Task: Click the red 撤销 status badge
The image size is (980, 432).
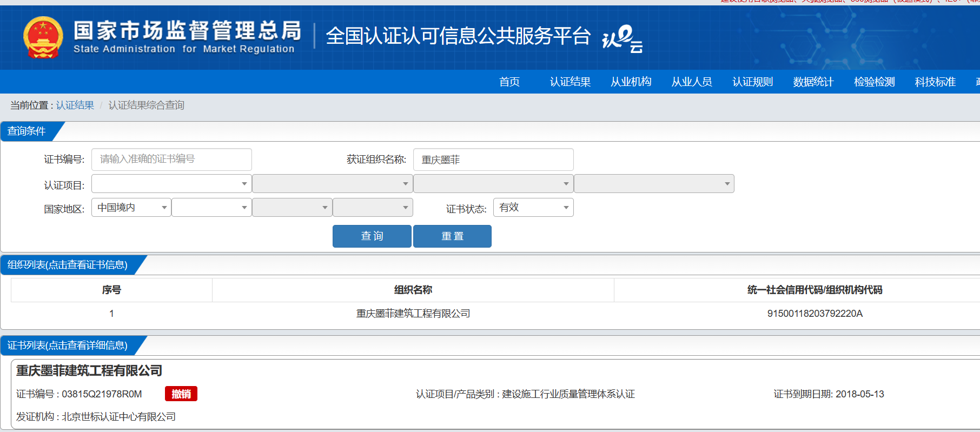Action: 181,394
